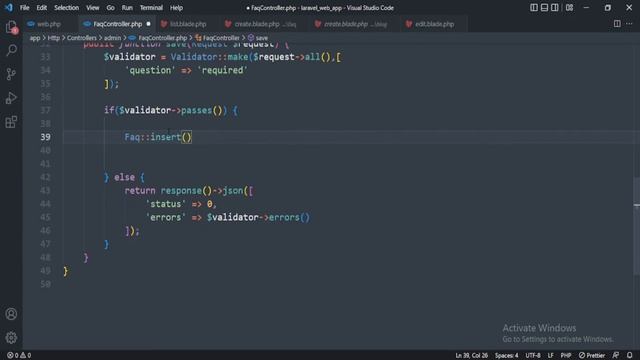Open the Help menu
Image resolution: width=640 pixels, height=360 pixels.
pos(176,8)
